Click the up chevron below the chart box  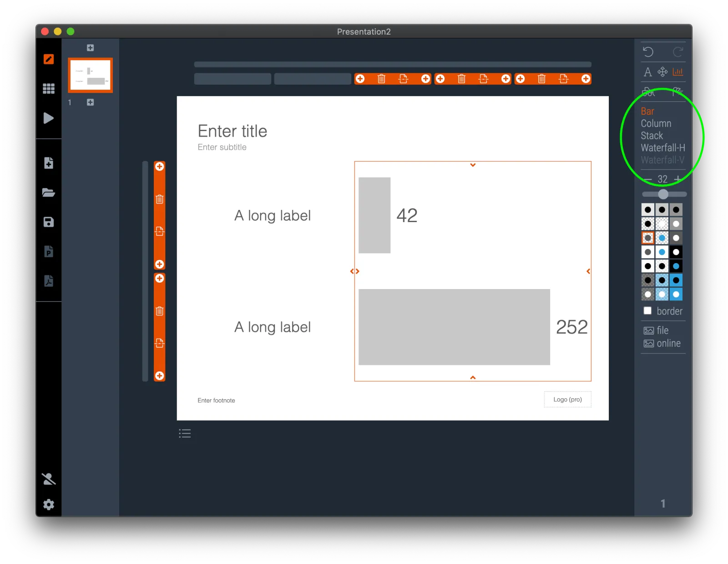[473, 377]
